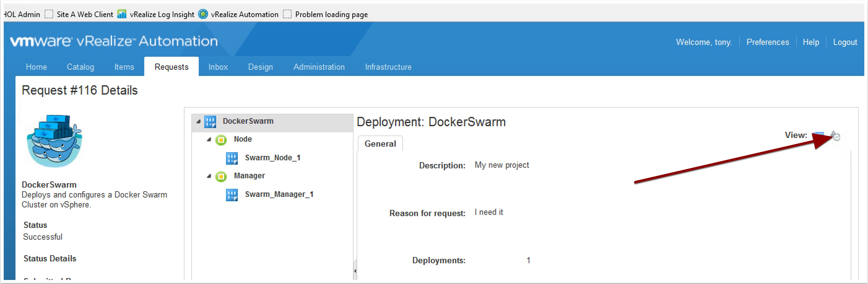Select Node in the deployment tree

pyautogui.click(x=243, y=139)
